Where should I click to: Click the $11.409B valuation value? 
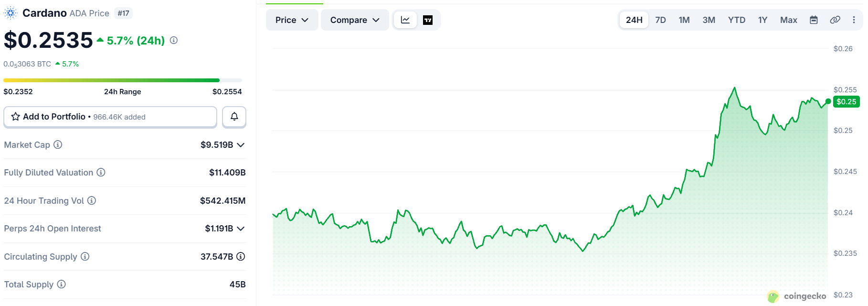[227, 173]
